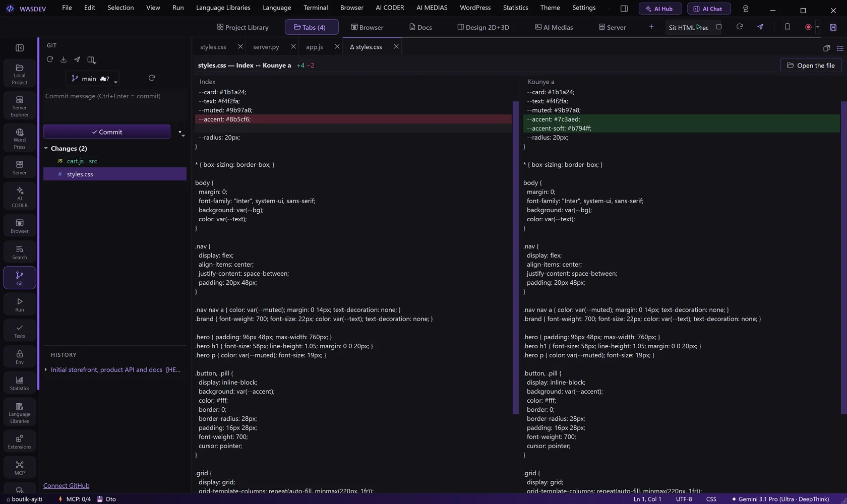Open the Local Project sidebar panel
The image size is (847, 504).
click(x=20, y=74)
